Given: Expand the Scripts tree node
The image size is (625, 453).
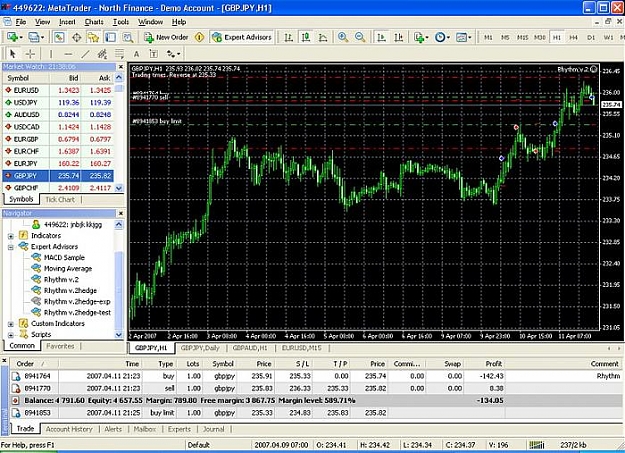Looking at the screenshot, I should [x=11, y=335].
